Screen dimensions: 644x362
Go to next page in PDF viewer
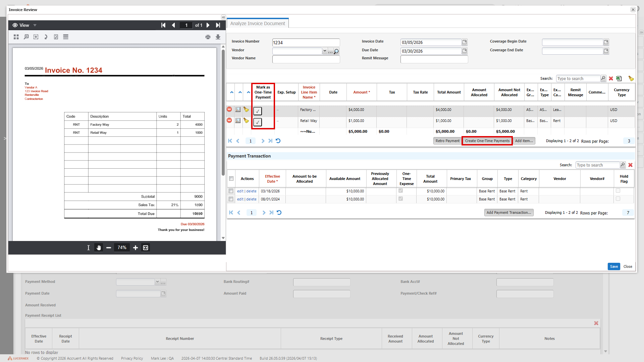pos(208,25)
